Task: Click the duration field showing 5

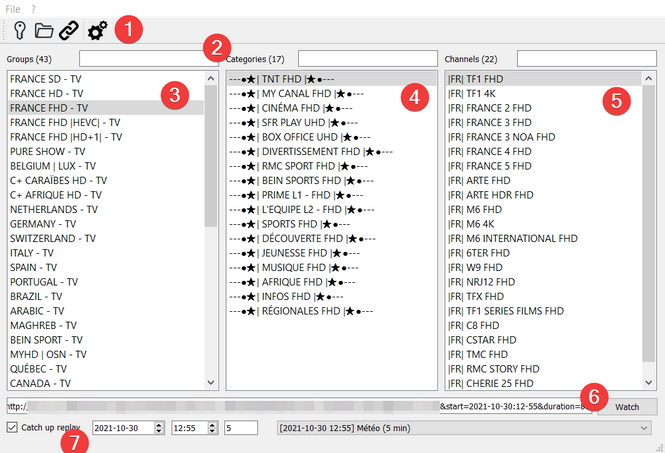Action: click(241, 428)
